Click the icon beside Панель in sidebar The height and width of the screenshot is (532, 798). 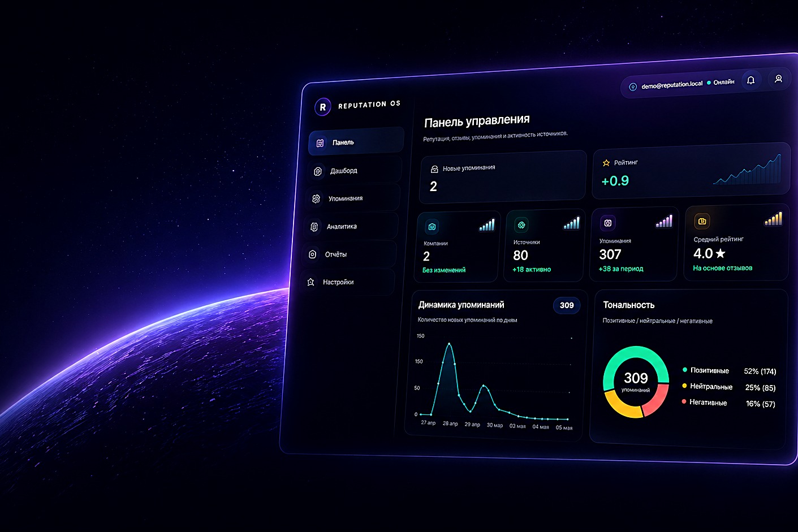[320, 143]
